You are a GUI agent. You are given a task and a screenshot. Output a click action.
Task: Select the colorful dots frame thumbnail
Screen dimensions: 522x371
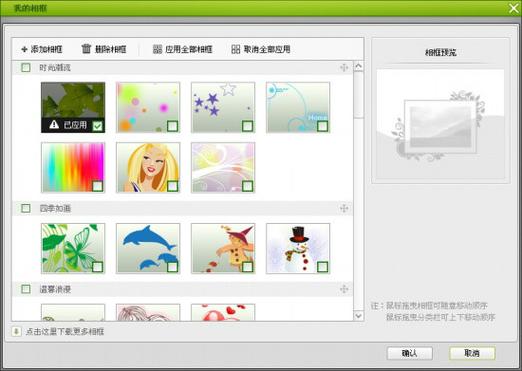pyautogui.click(x=148, y=107)
